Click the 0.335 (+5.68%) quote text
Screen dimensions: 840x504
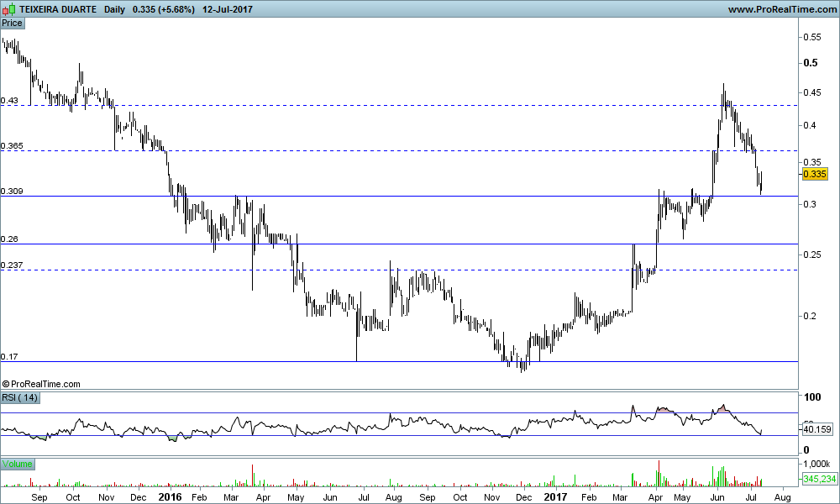coord(164,9)
